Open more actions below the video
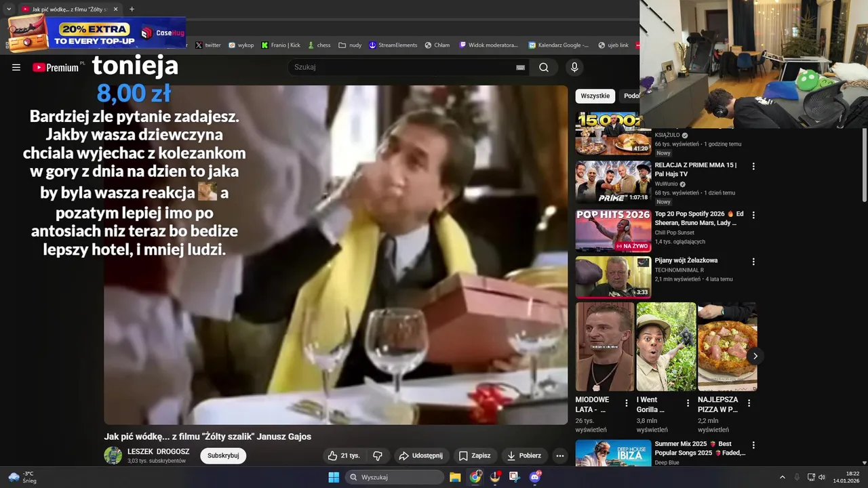Image resolution: width=868 pixels, height=488 pixels. pos(559,455)
